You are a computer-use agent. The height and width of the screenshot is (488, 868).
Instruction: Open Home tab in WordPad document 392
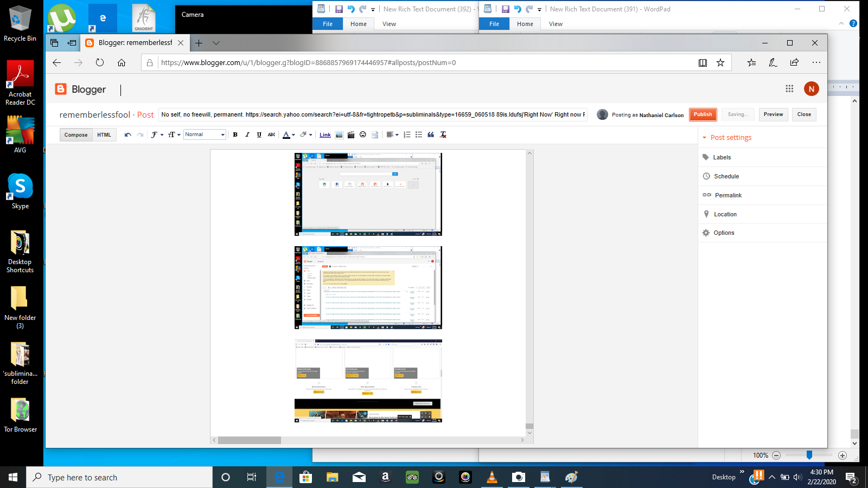[x=359, y=24]
